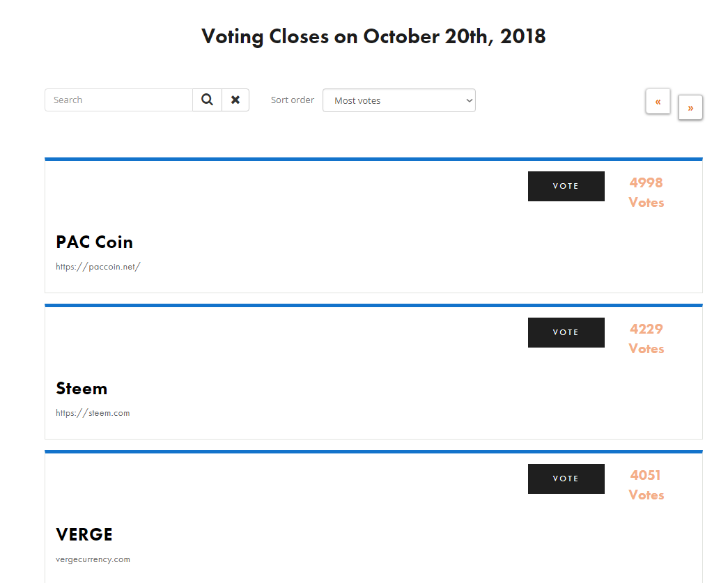Click the magnifying glass search icon
Image resolution: width=728 pixels, height=583 pixels.
coord(207,100)
